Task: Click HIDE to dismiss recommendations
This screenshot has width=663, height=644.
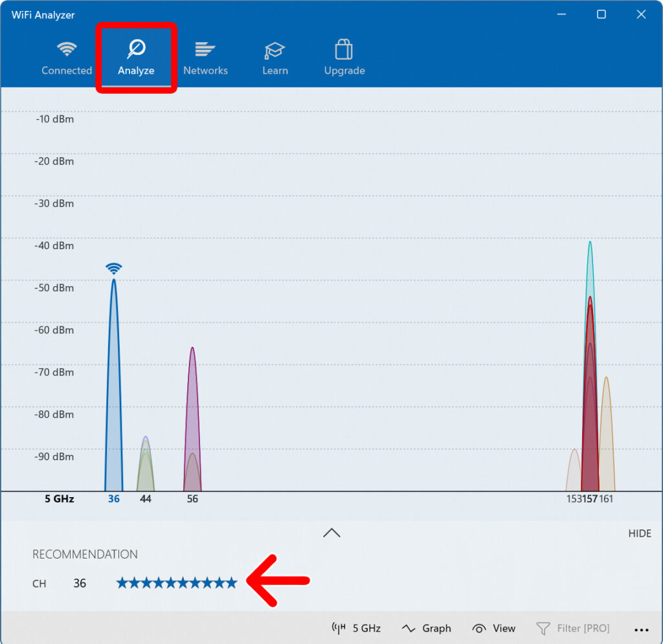Action: (640, 533)
